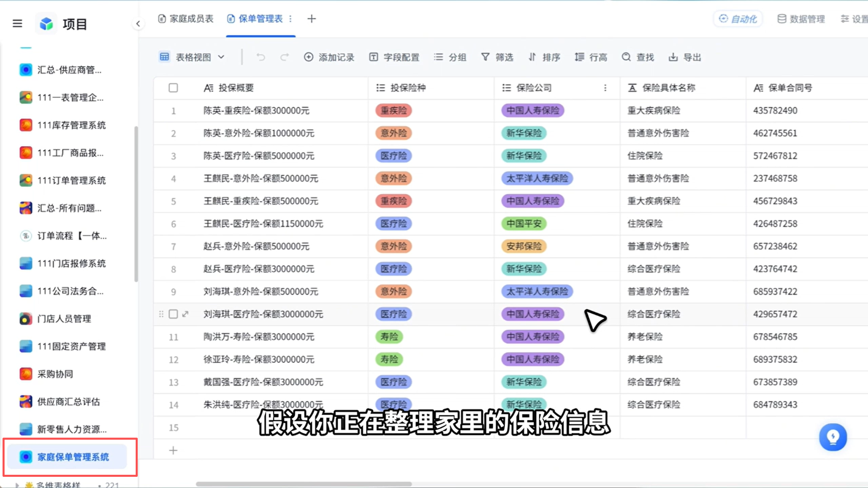
Task: Expand the 多维表格样 folder arrow
Action: pos(17,485)
